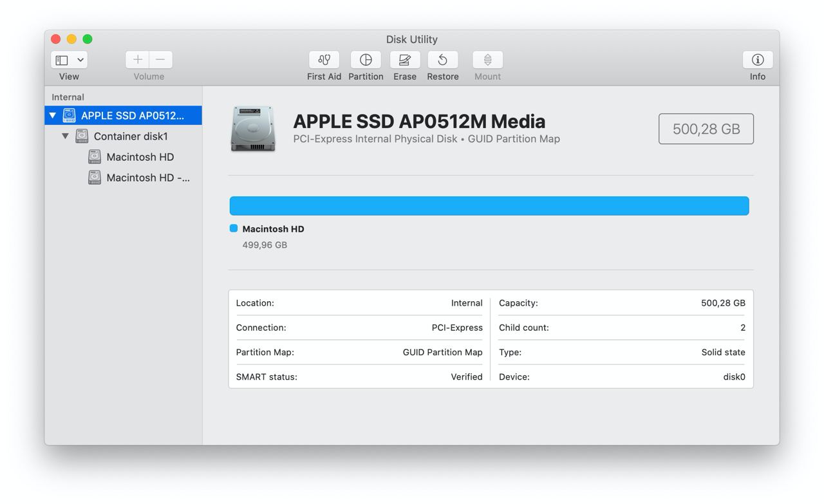Maximize the Disk Utility window
This screenshot has height=504, width=824.
tap(88, 39)
